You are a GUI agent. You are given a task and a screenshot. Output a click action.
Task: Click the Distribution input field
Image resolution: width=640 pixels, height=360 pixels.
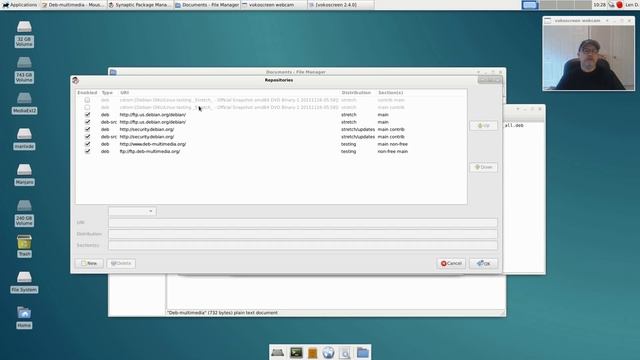(303, 234)
